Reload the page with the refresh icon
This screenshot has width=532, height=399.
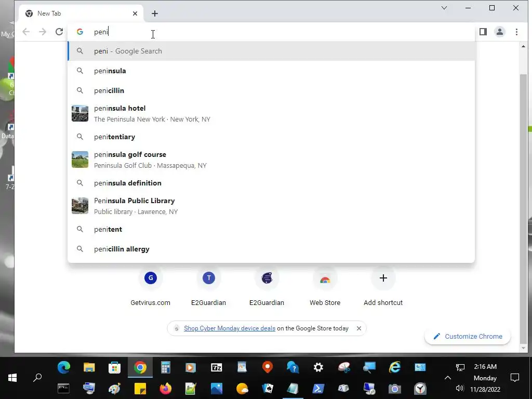pos(59,32)
